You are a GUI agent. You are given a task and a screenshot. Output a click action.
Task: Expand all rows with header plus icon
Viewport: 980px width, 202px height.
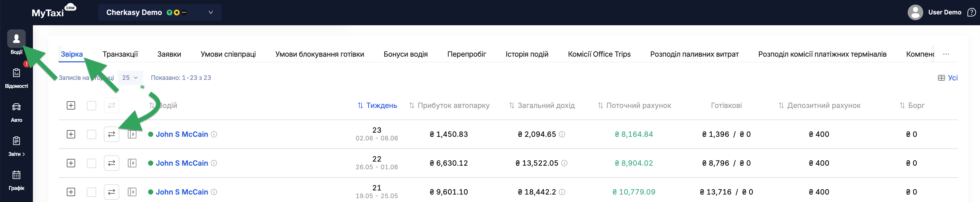coord(71,106)
